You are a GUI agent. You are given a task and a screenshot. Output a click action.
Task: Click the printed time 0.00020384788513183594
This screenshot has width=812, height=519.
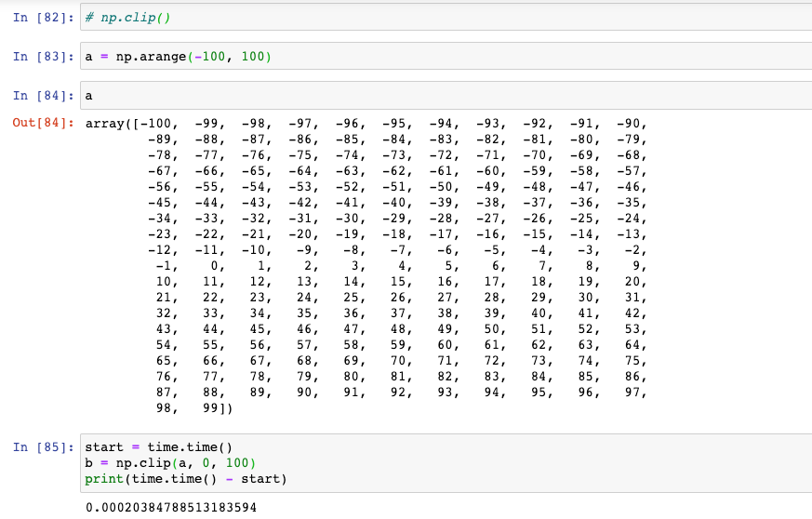[171, 507]
